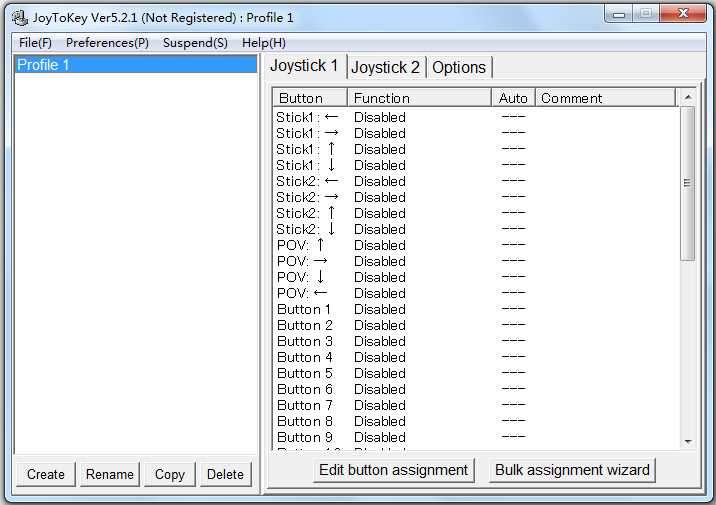This screenshot has width=716, height=505.
Task: Open the Bulk assignment wizard
Action: point(572,470)
